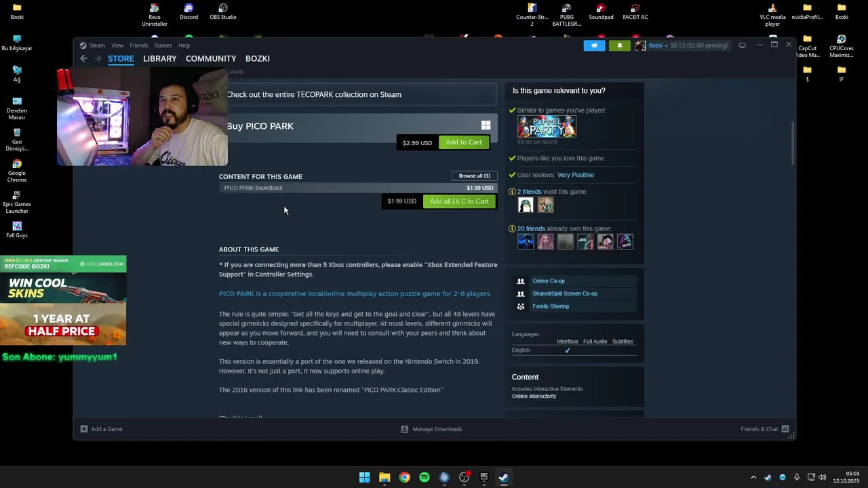The height and width of the screenshot is (488, 868).
Task: Open the PICO PARK Soundtrack DLC row
Action: click(x=358, y=188)
